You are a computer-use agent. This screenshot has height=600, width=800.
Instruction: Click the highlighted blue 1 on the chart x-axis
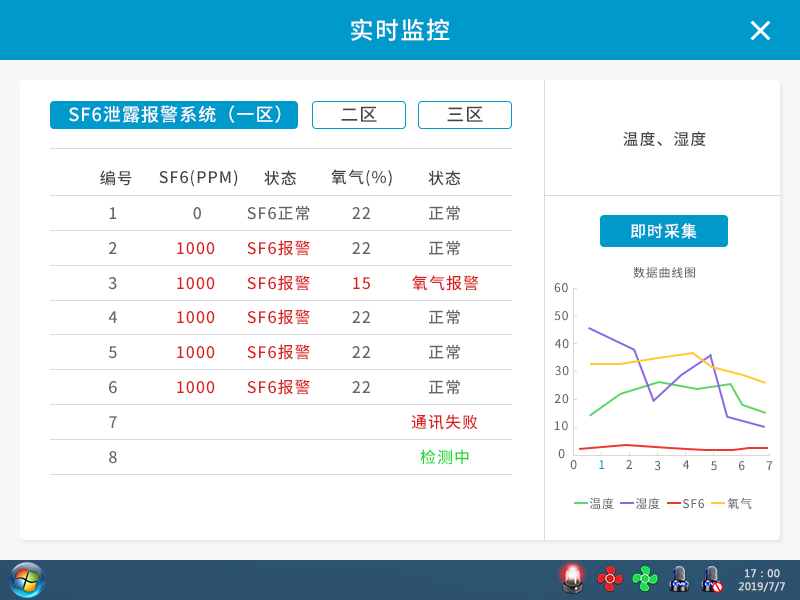click(x=602, y=465)
